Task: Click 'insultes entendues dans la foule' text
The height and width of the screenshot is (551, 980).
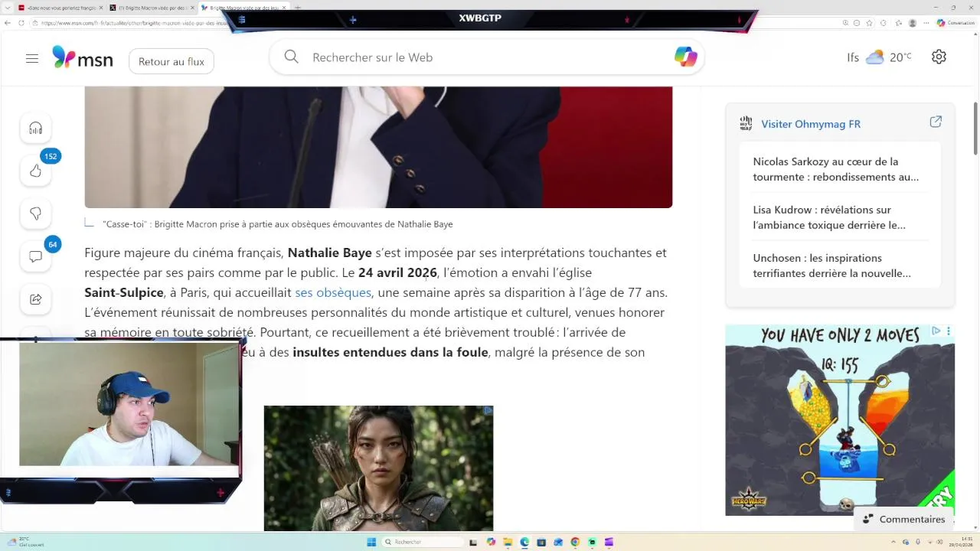Action: click(x=390, y=352)
